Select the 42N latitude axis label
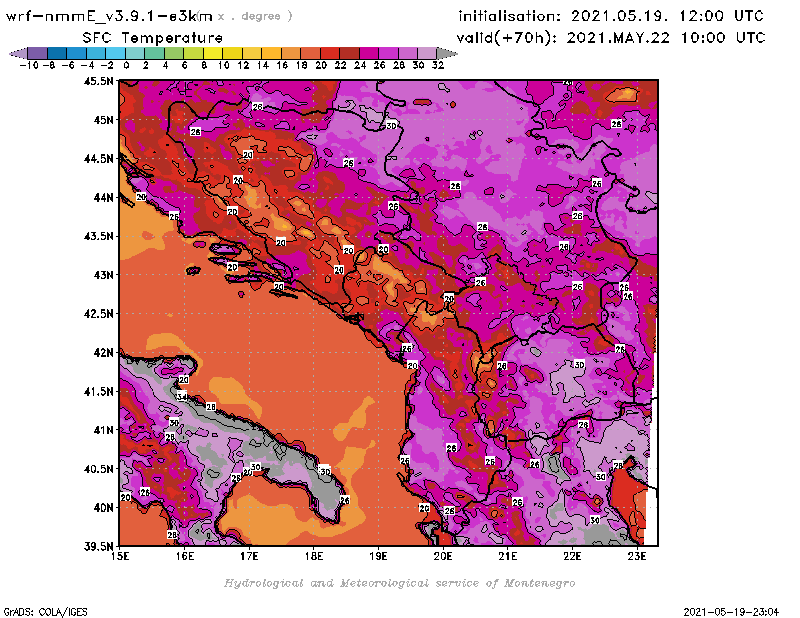 click(103, 353)
